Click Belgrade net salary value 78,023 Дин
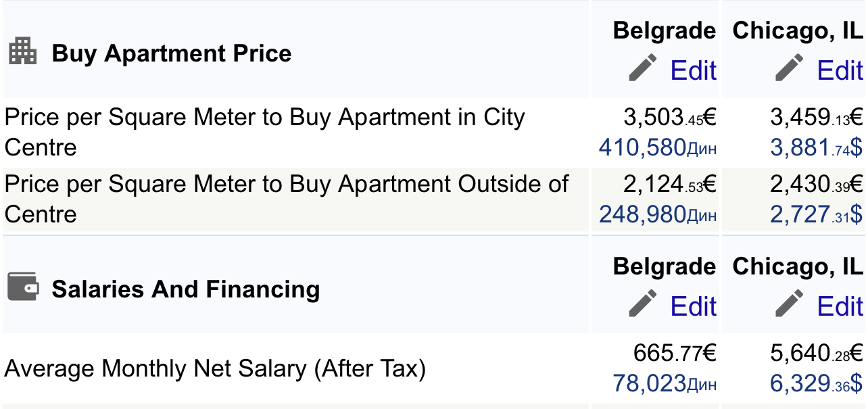The width and height of the screenshot is (868, 409). click(x=664, y=384)
